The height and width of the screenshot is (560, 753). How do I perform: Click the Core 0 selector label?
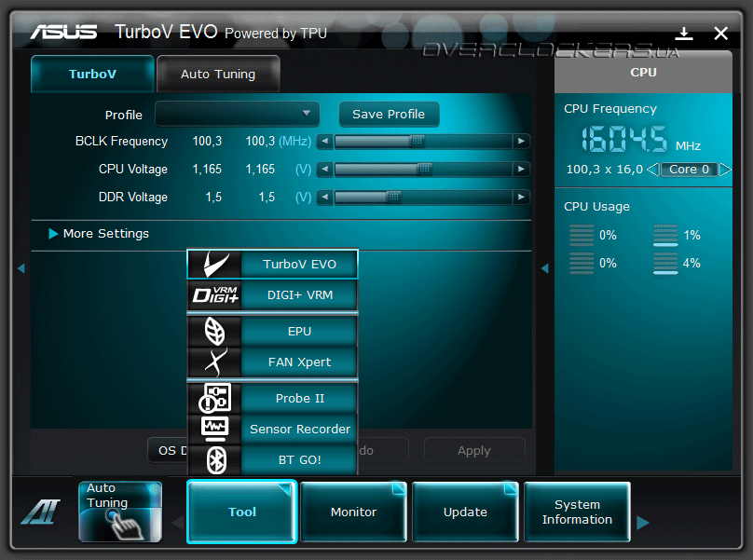(689, 170)
